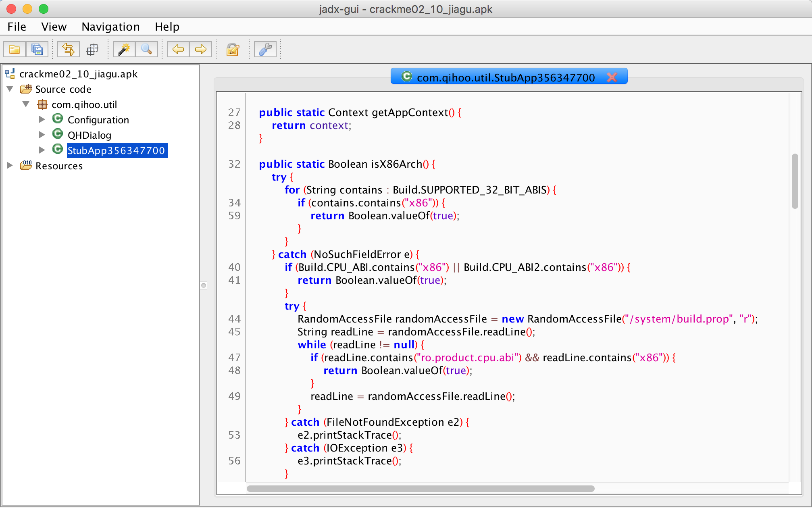Select the QHDialog class in tree
Viewport: 812px width, 508px height.
coord(89,135)
